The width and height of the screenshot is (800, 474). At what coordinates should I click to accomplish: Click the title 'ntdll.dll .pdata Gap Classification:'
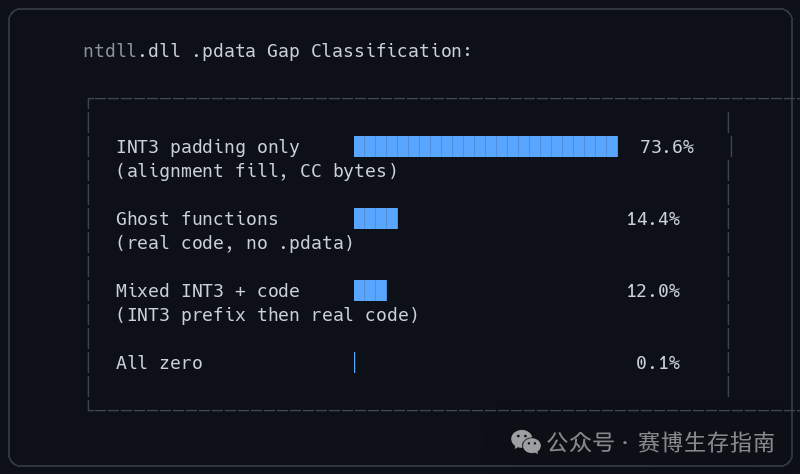coord(277,51)
